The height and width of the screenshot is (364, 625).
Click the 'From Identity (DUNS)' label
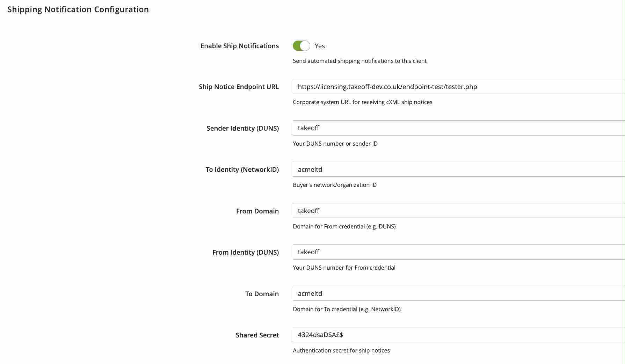(x=245, y=252)
